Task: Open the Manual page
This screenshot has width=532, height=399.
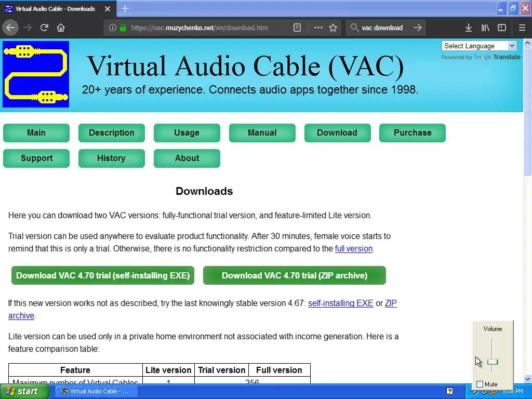Action: tap(262, 132)
